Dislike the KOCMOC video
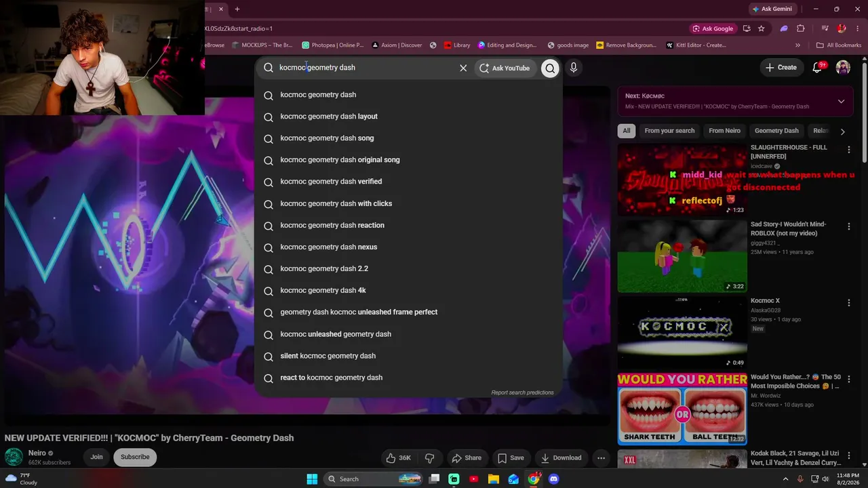The height and width of the screenshot is (488, 868). coord(429,458)
